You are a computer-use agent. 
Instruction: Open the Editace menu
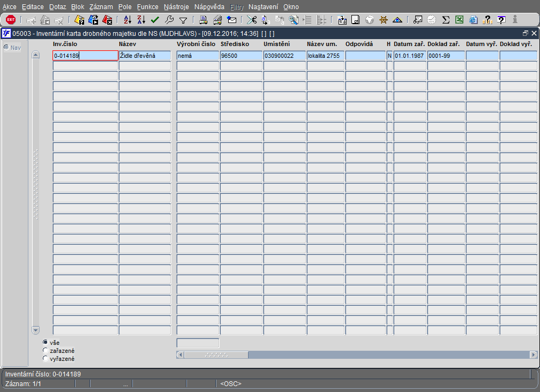click(33, 7)
